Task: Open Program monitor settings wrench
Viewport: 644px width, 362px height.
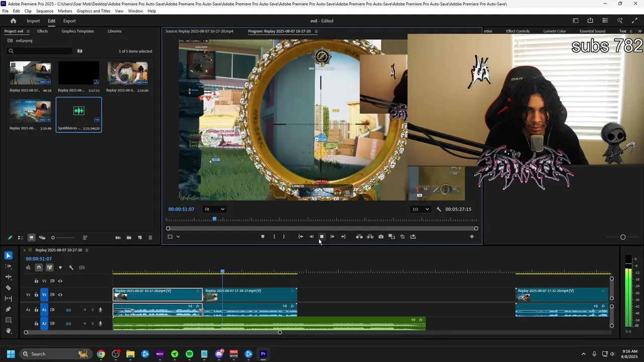Action: pyautogui.click(x=439, y=209)
